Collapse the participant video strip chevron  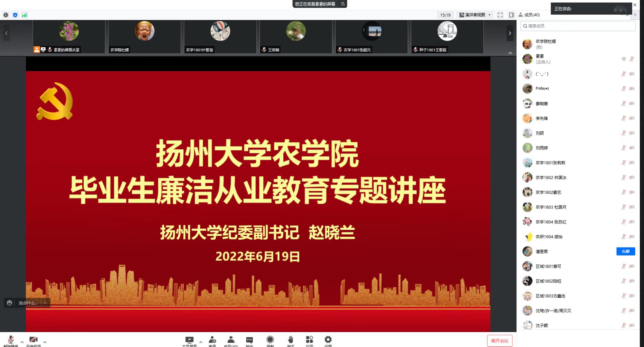coord(510,53)
